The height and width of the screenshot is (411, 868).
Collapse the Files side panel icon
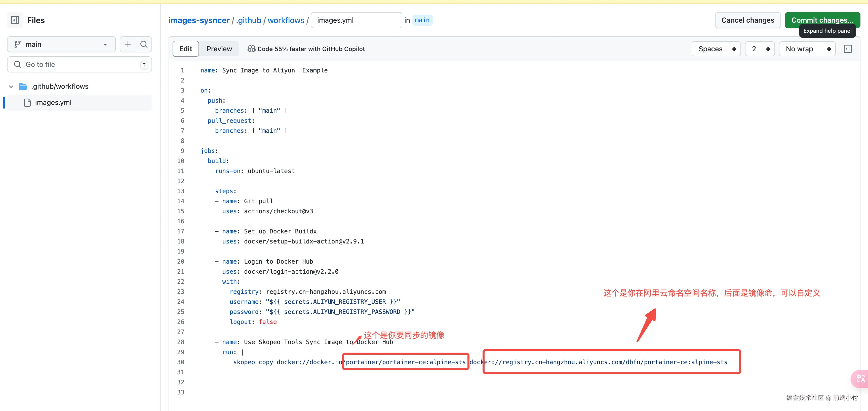15,20
